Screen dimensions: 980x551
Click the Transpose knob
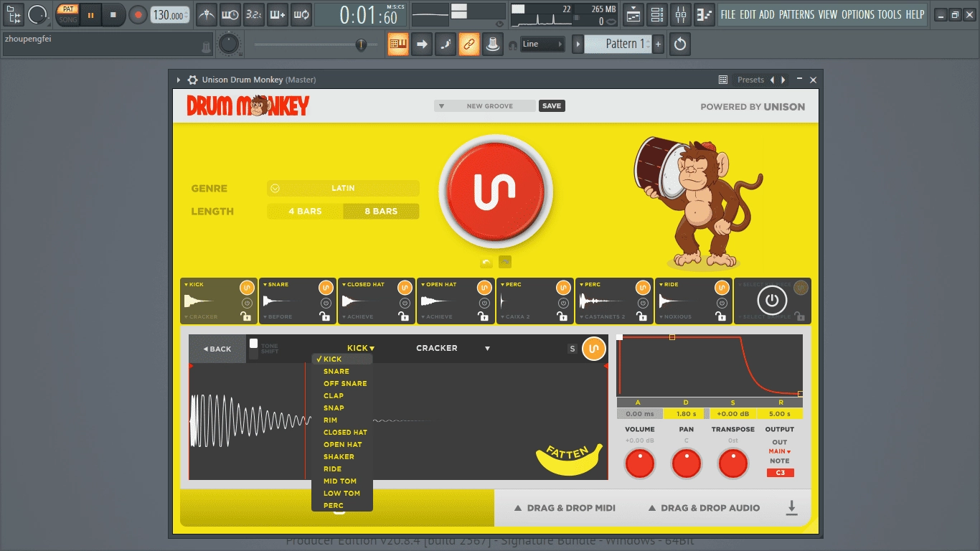(x=732, y=464)
